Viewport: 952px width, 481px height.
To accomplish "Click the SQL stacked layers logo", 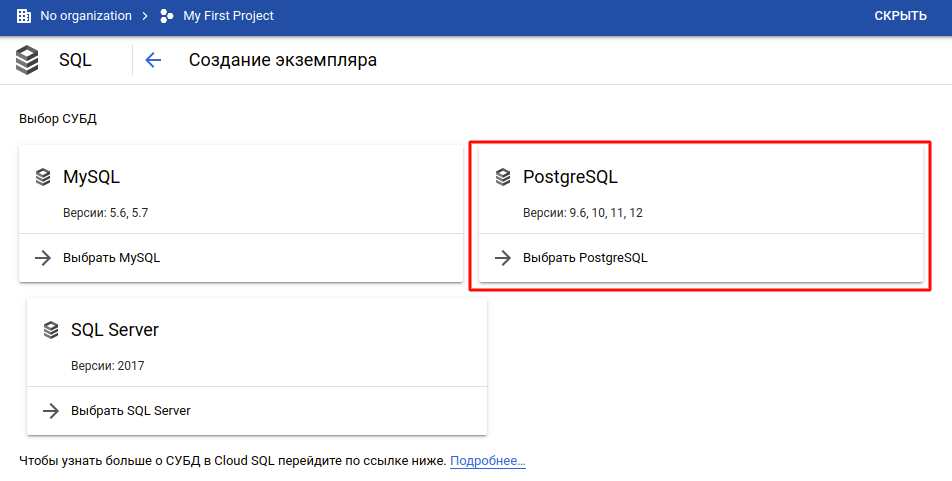I will coord(27,60).
